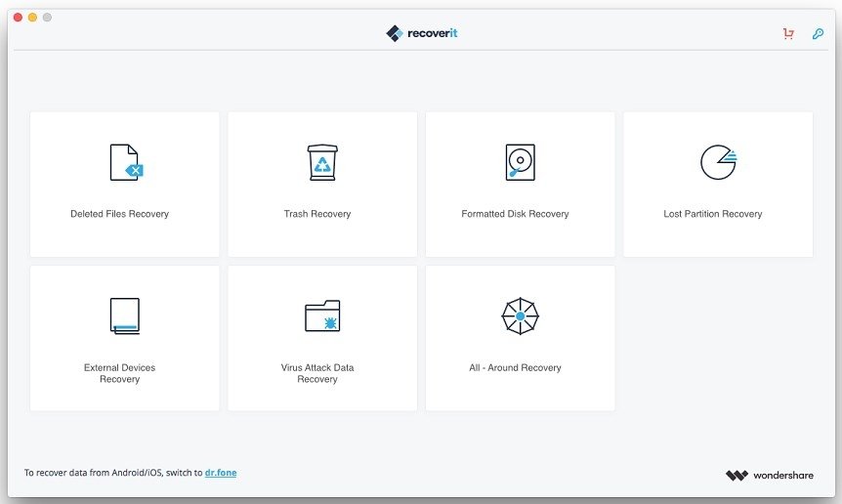
Task: Open the shopping cart purchase icon
Action: [x=788, y=34]
